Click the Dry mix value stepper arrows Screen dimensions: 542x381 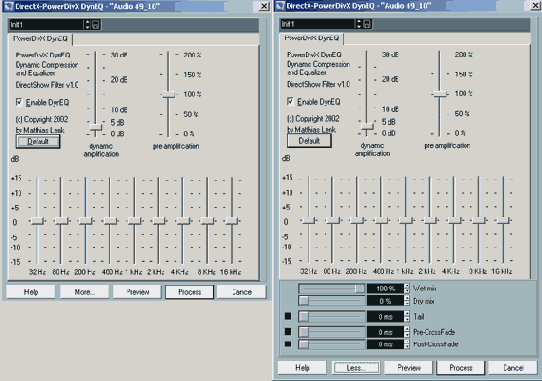pos(407,301)
